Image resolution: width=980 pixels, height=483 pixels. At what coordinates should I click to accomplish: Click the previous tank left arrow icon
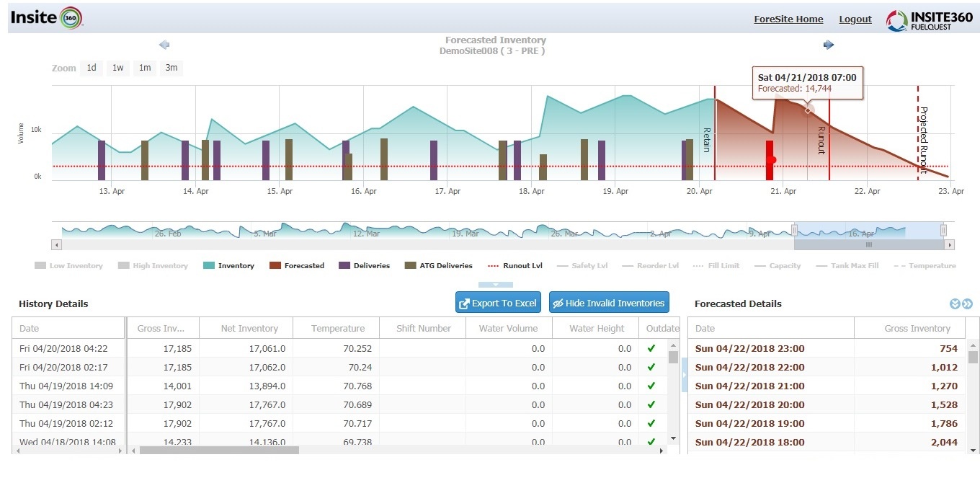(164, 45)
